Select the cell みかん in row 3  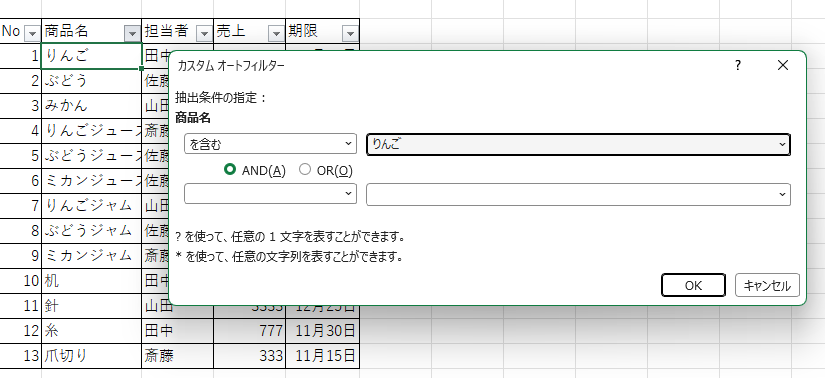91,106
